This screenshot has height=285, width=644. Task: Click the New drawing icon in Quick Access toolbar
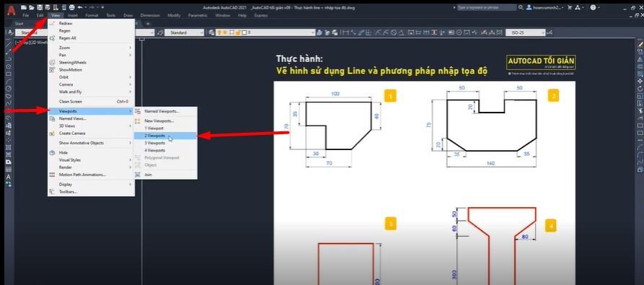24,7
